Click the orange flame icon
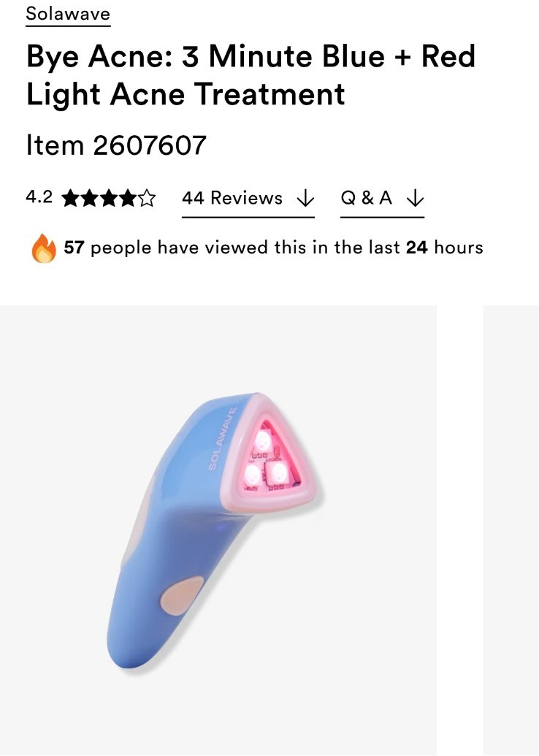This screenshot has height=756, width=539. (44, 248)
